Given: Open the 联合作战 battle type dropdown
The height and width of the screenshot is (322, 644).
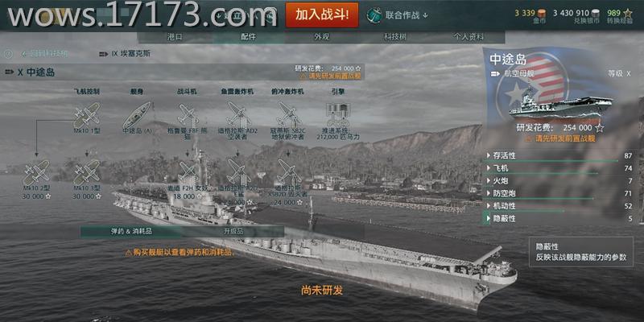Looking at the screenshot, I should (x=398, y=15).
